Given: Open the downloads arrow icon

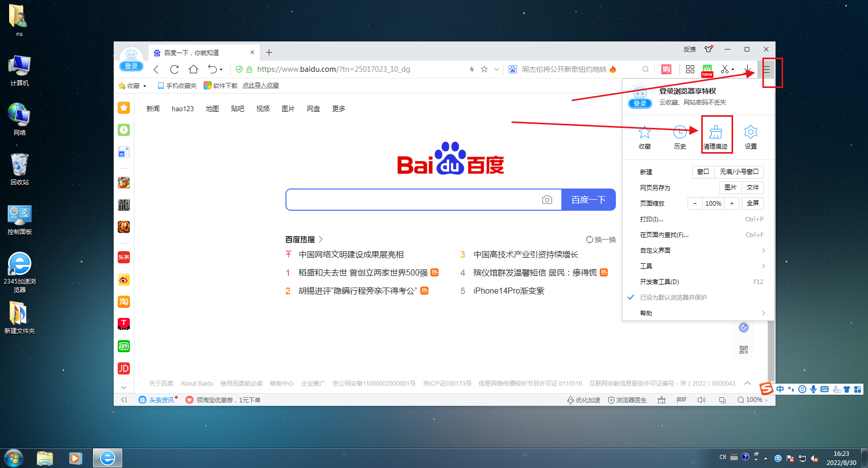Looking at the screenshot, I should [x=747, y=69].
